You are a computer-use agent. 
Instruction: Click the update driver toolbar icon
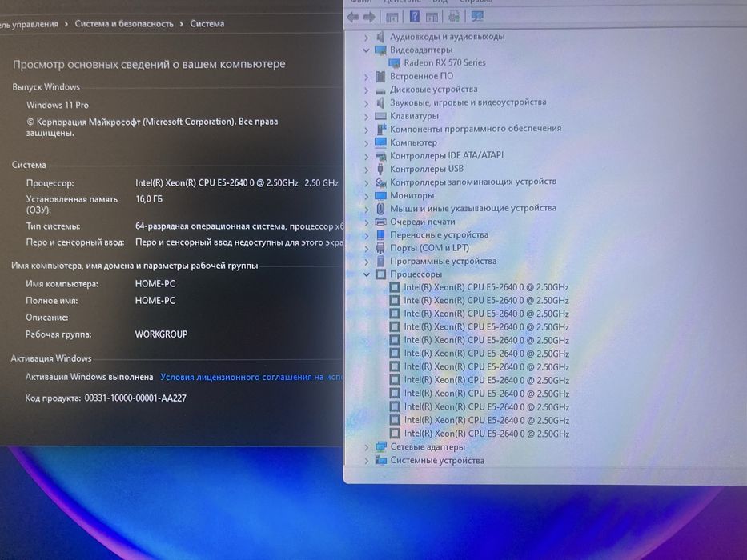click(454, 17)
